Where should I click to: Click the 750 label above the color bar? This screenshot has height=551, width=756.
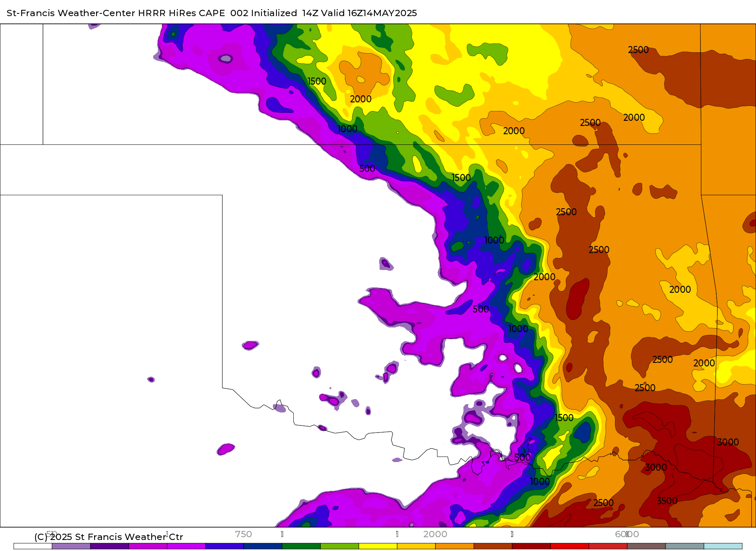[x=243, y=534]
